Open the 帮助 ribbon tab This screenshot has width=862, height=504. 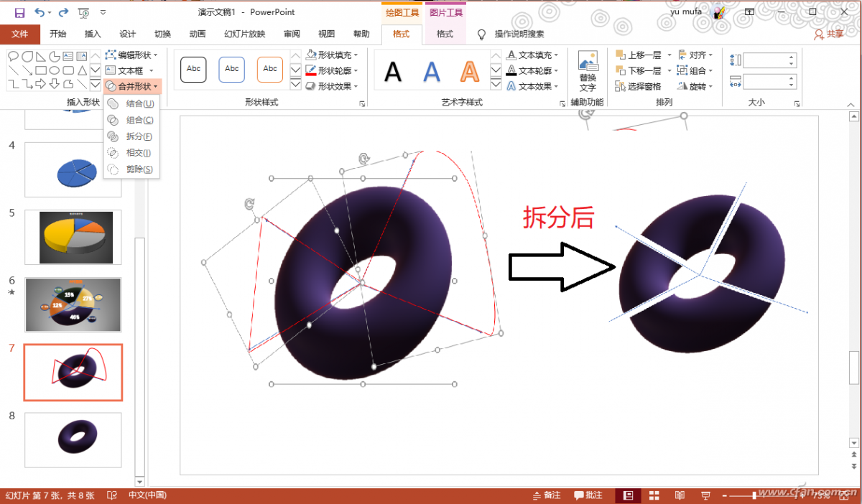pyautogui.click(x=361, y=34)
